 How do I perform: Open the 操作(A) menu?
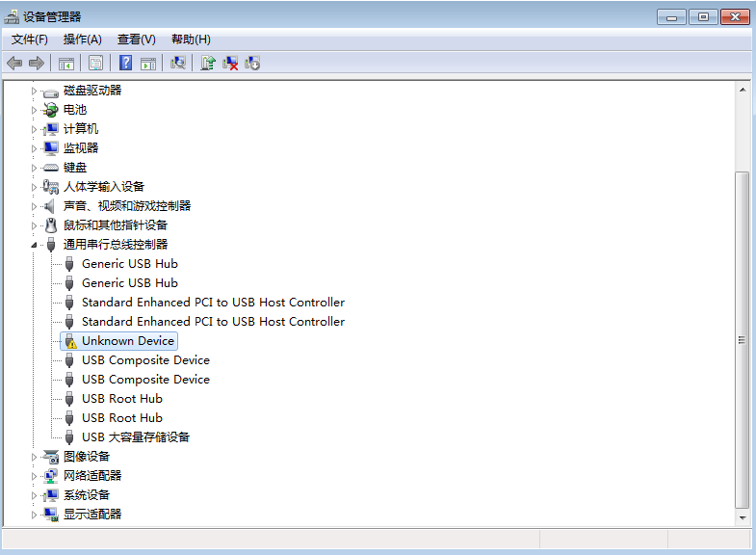click(83, 40)
